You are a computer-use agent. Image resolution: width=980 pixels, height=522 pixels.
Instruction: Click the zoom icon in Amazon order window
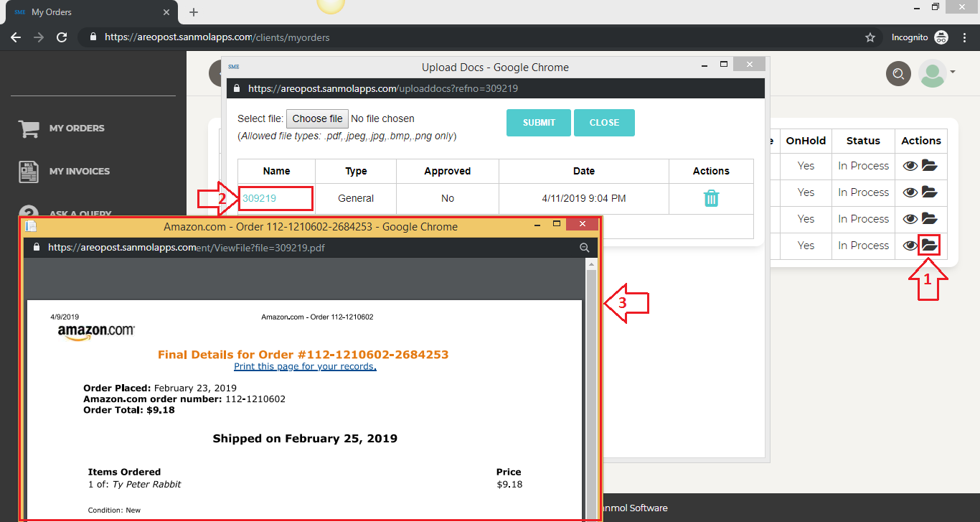[x=585, y=247]
